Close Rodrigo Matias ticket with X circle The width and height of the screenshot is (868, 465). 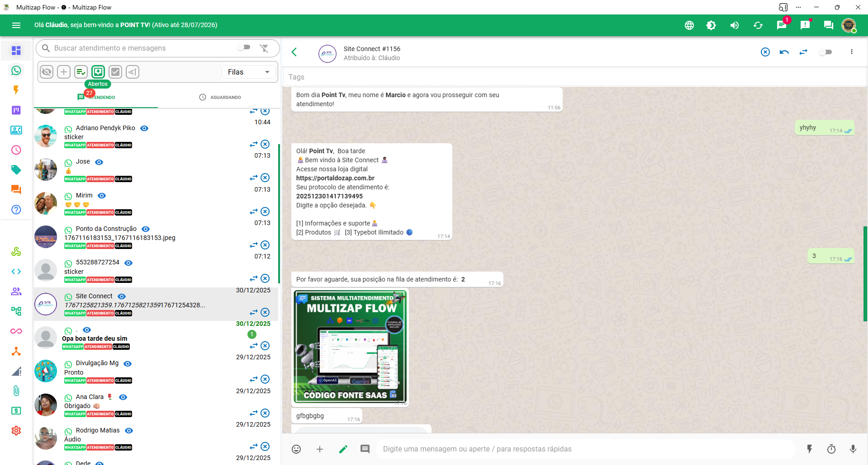(x=266, y=446)
